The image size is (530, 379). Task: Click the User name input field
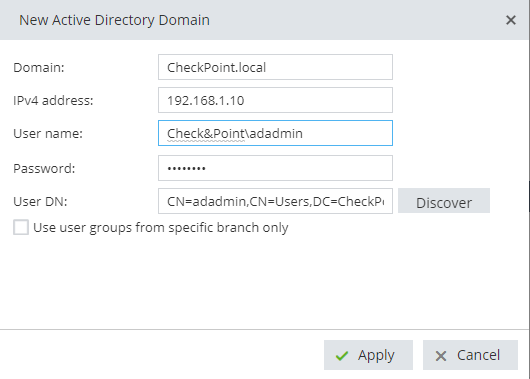(275, 133)
